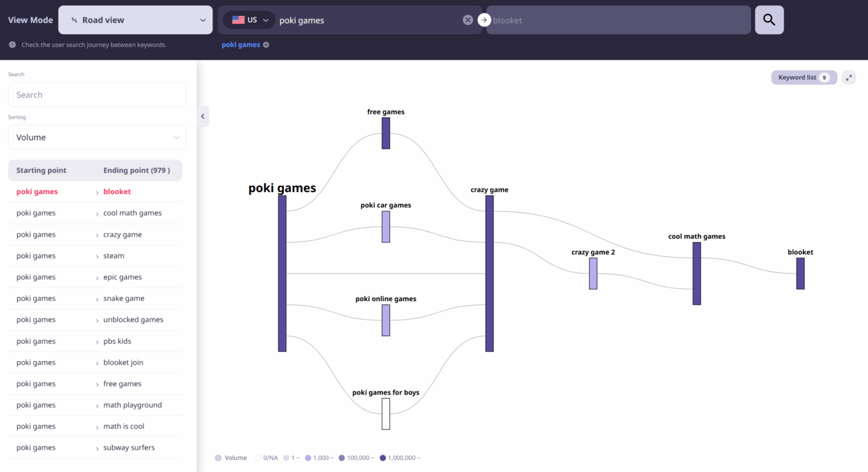Viewport: 868px width, 472px height.
Task: Open the fullscreen expand icon above the chart
Action: click(x=849, y=77)
